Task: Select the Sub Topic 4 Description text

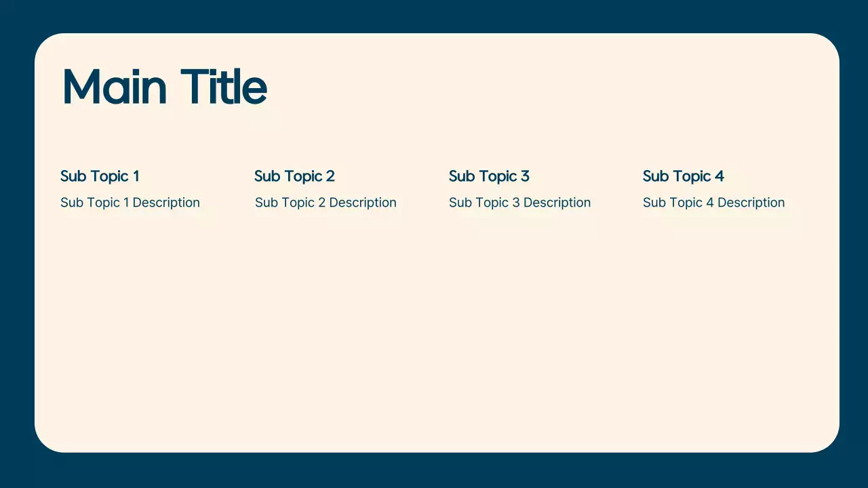Action: coord(713,203)
